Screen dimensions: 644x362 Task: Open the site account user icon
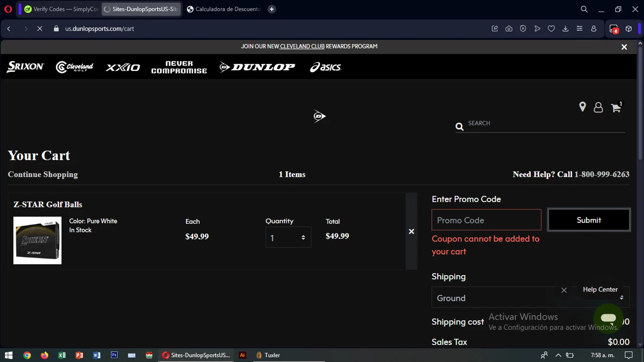click(598, 107)
